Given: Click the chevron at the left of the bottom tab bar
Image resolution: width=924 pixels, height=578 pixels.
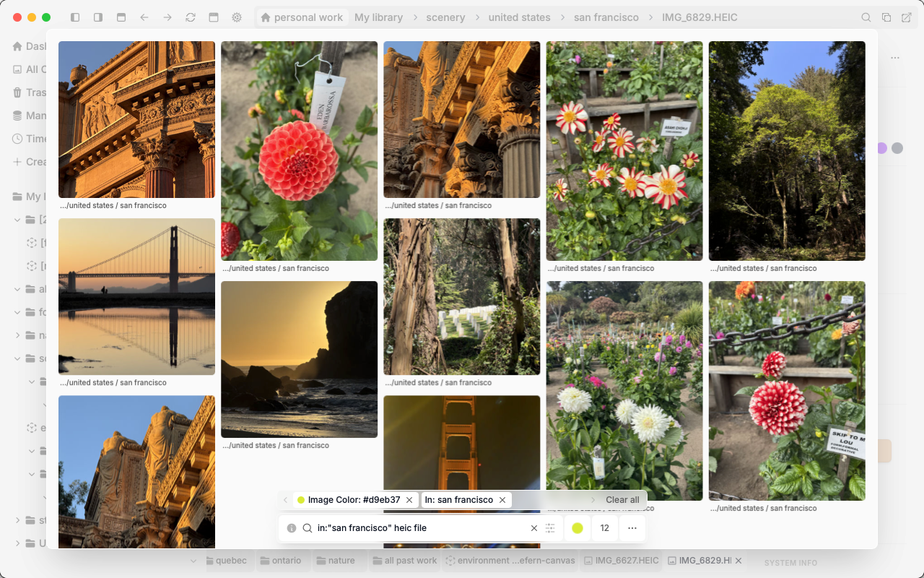Looking at the screenshot, I should click(x=193, y=561).
